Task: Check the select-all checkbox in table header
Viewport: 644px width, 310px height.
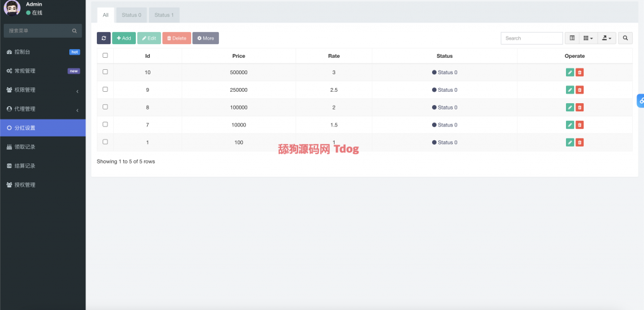Action: [105, 55]
